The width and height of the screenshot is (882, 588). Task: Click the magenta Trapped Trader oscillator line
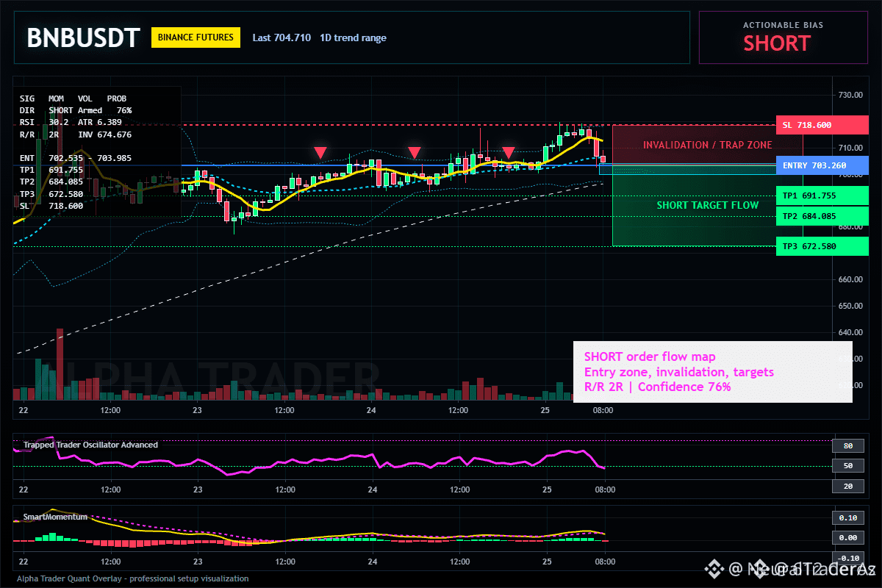point(309,461)
